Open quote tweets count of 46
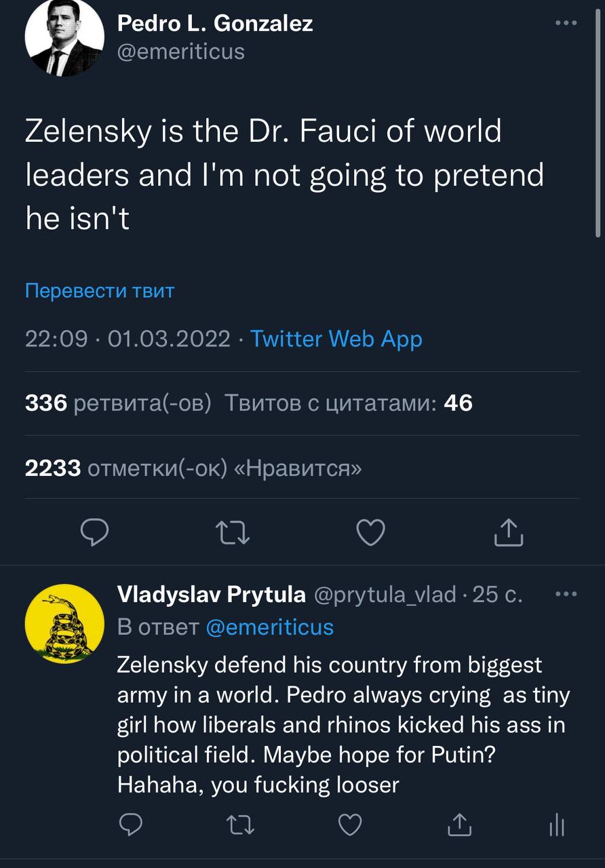This screenshot has width=605, height=868. coord(348,403)
